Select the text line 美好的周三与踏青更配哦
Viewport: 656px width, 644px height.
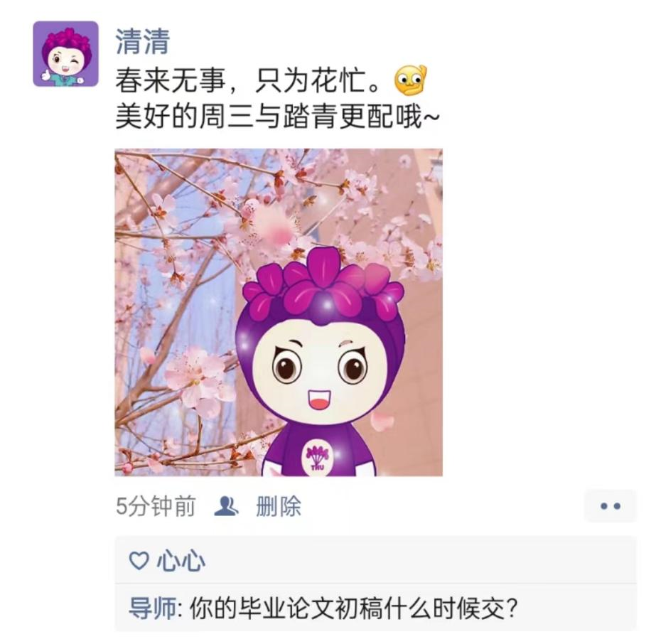(277, 117)
